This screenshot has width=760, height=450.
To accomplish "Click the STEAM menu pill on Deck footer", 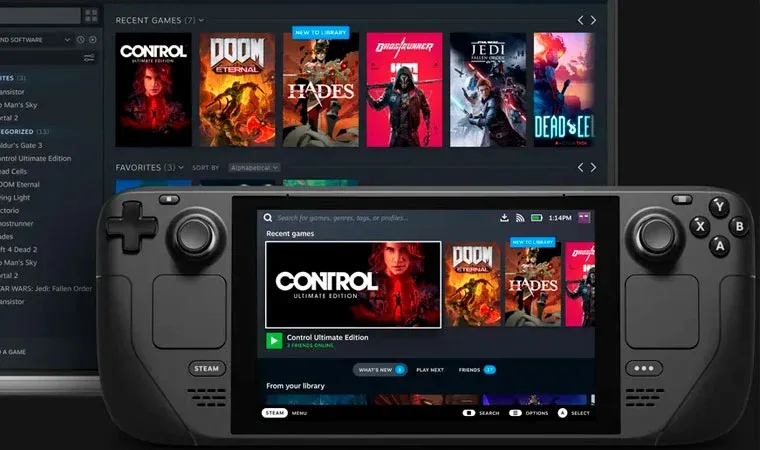I will [x=275, y=413].
